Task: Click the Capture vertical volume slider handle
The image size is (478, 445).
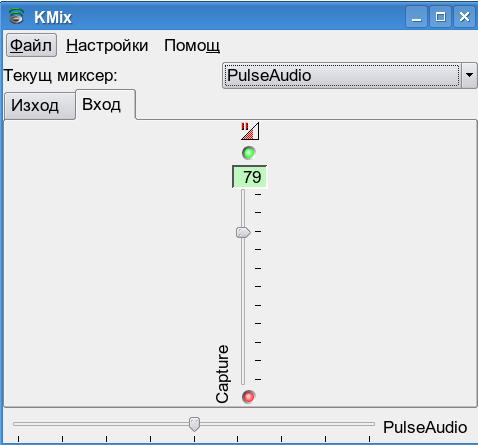Action: click(243, 232)
